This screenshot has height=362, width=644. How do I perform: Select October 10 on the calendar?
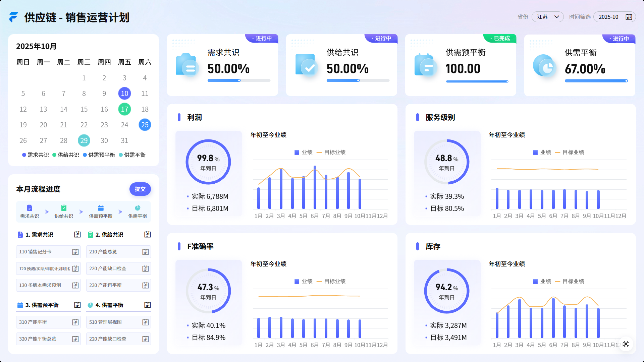point(124,94)
